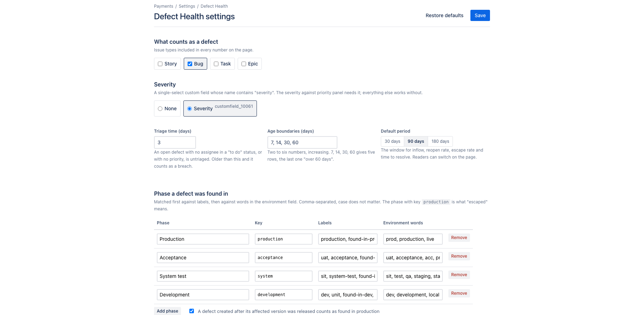Image resolution: width=644 pixels, height=315 pixels.
Task: Open the Payments breadcrumb link
Action: click(163, 6)
